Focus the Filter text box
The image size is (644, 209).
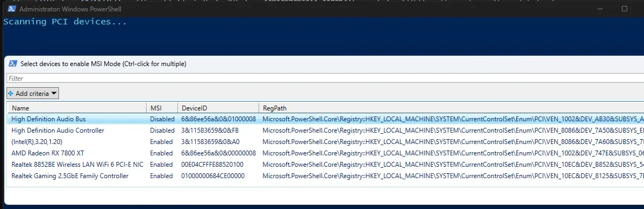[325, 78]
